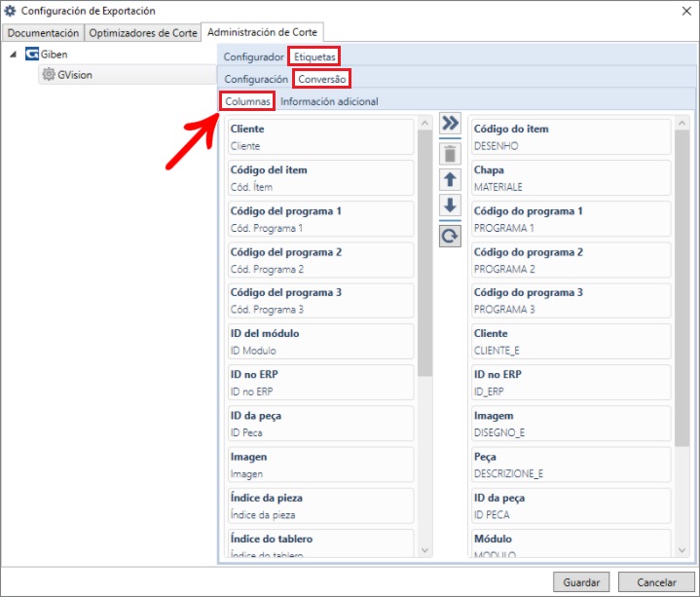The width and height of the screenshot is (700, 597).
Task: Move selected column down with arrow icon
Action: click(x=450, y=205)
